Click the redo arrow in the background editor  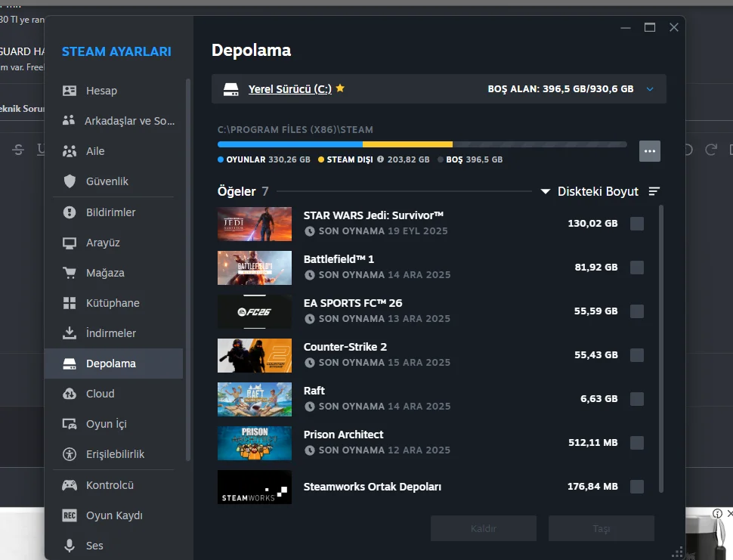[x=711, y=150]
